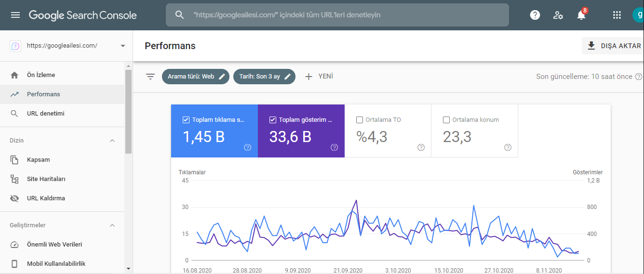Click the sidebar scrollbar down arrow
Viewport: 644px width, 274px height.
[128, 268]
